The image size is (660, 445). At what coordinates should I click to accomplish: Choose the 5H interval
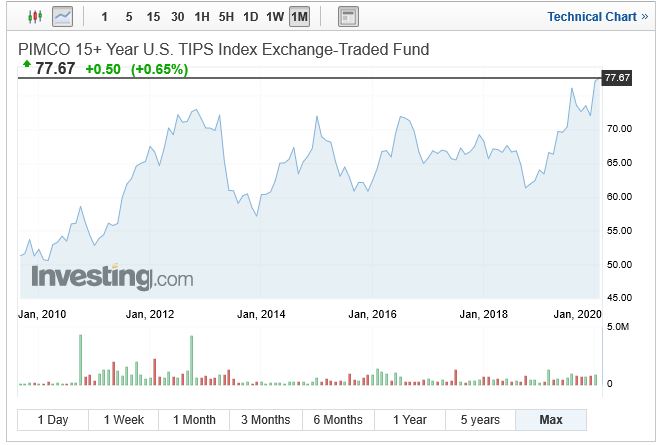[x=226, y=17]
